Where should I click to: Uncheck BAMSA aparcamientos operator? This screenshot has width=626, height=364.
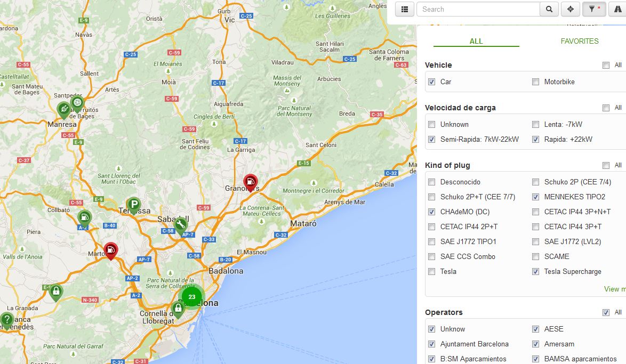pos(535,359)
